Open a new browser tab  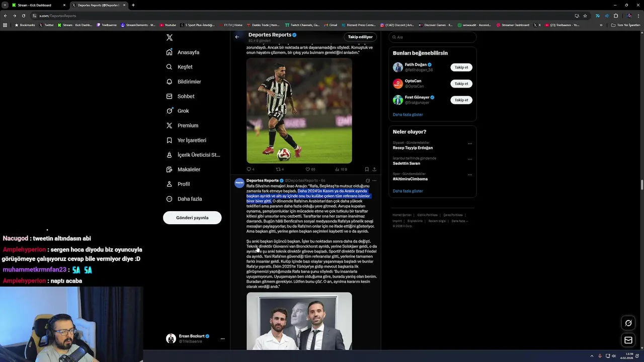click(x=133, y=5)
